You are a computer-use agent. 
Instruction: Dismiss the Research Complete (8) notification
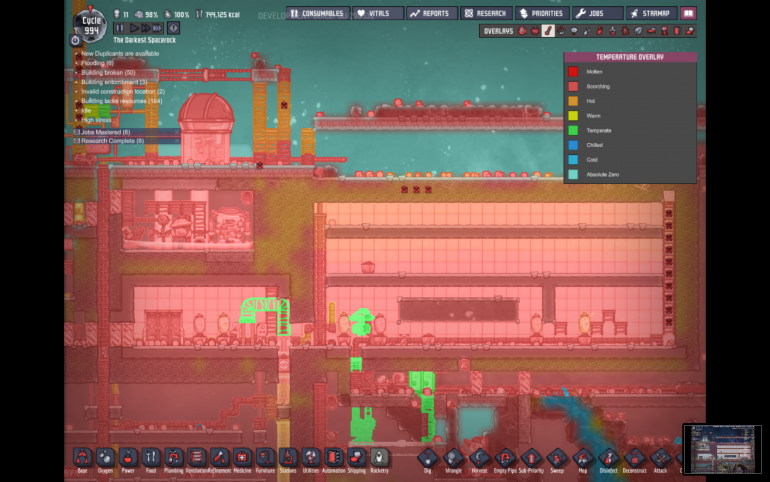pyautogui.click(x=177, y=141)
